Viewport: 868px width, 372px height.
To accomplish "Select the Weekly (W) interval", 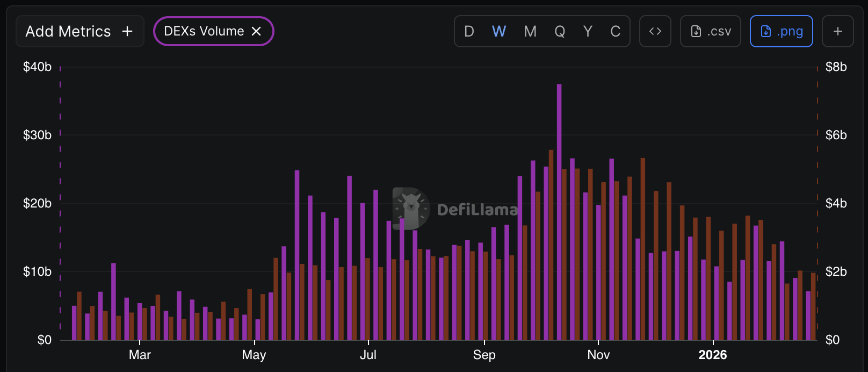I will pos(499,31).
